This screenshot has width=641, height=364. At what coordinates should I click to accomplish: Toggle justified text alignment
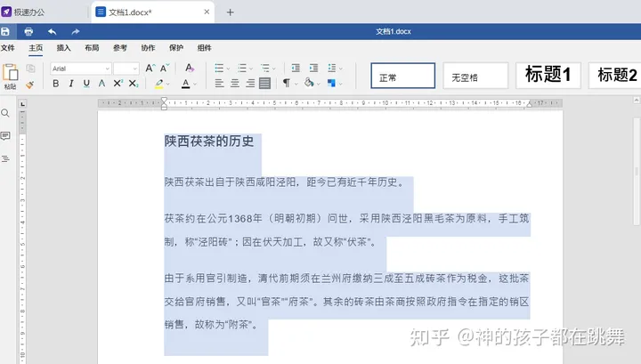264,84
